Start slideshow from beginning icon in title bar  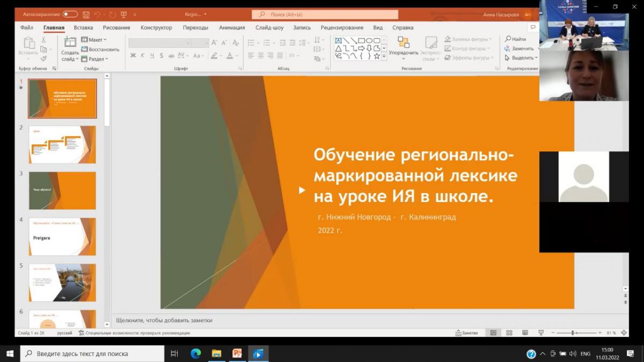[124, 14]
